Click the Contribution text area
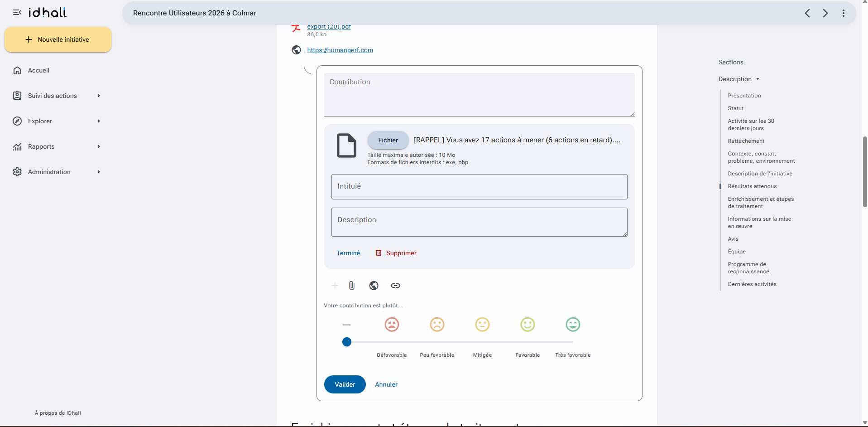The image size is (868, 427). 479,95
